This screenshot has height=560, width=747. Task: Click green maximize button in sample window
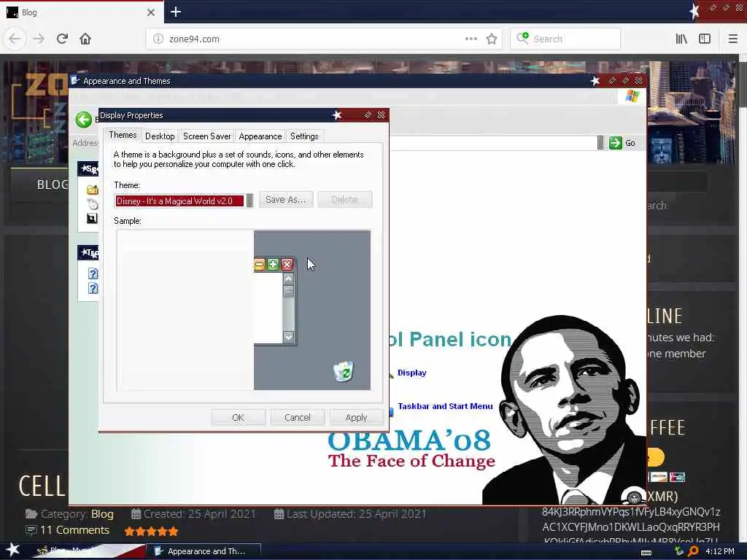[x=273, y=264]
